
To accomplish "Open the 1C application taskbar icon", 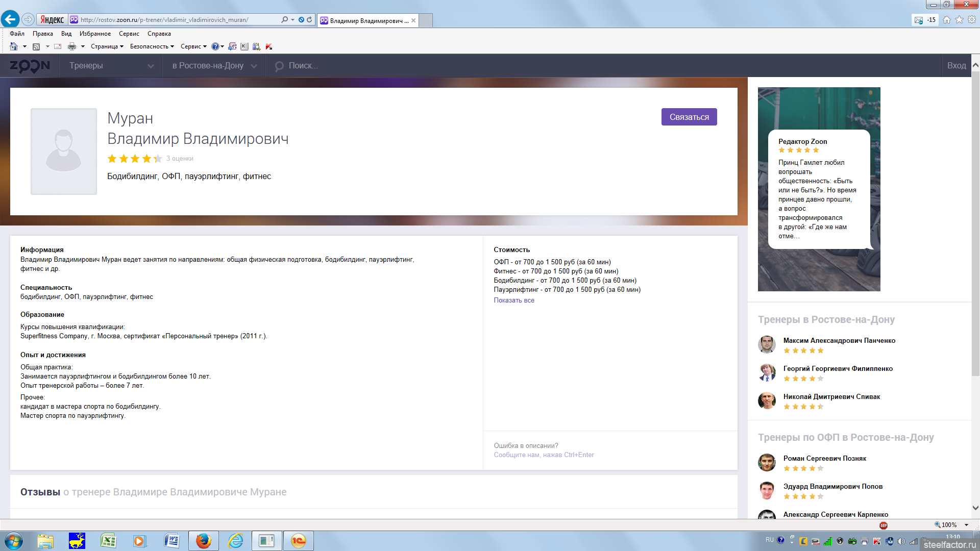I will (299, 541).
